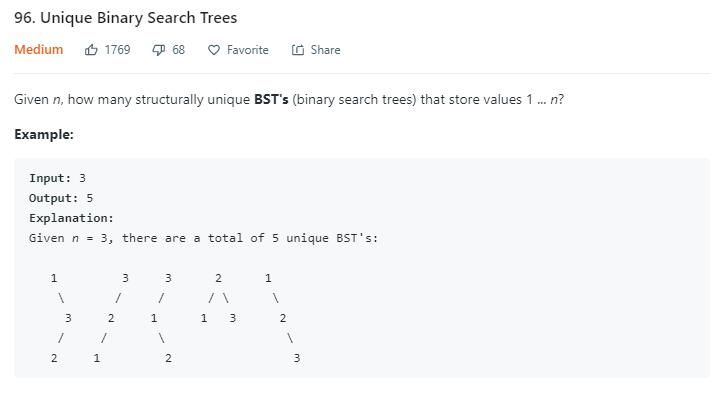Select the 1769 likes count

coord(117,50)
